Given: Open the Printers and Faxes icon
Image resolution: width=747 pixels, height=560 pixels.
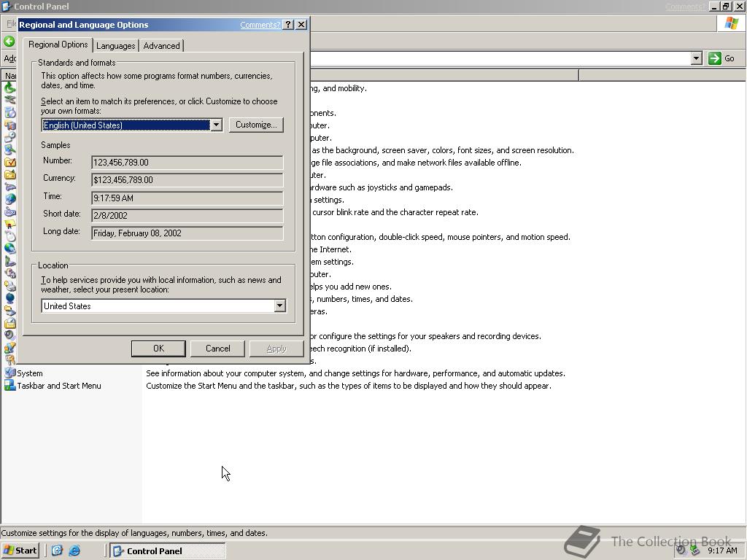Looking at the screenshot, I should click(9, 286).
